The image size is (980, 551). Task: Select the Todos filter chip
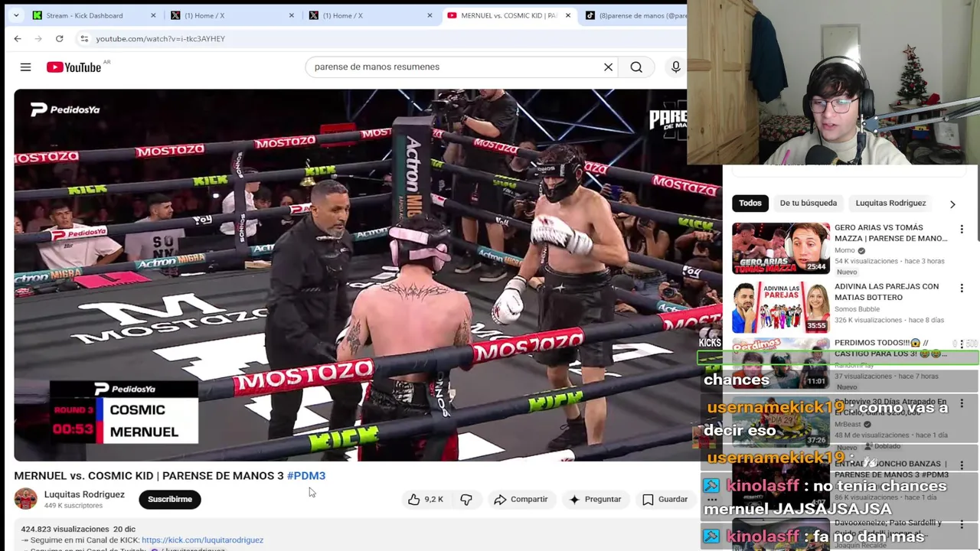[x=750, y=203]
